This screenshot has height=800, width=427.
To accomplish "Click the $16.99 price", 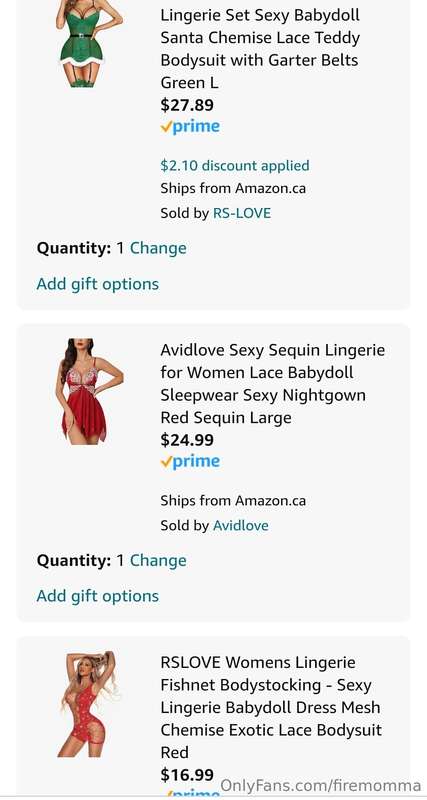I will pyautogui.click(x=187, y=775).
